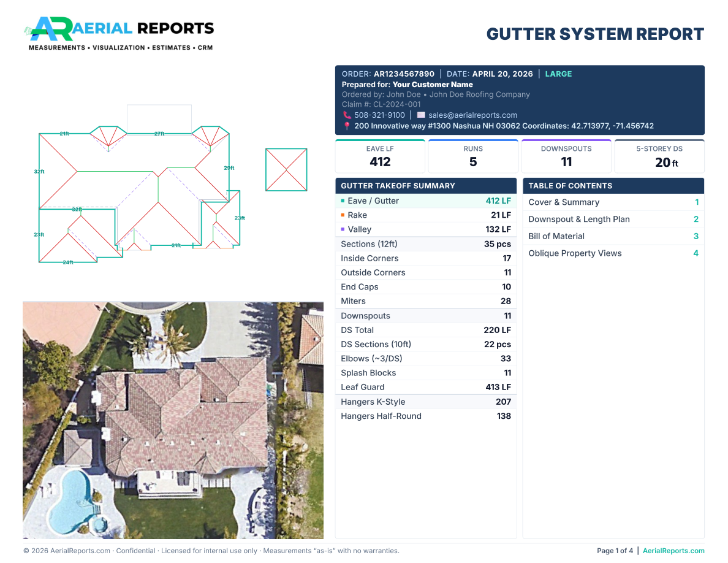Click the Hangers Half-Round 138 row

426,416
